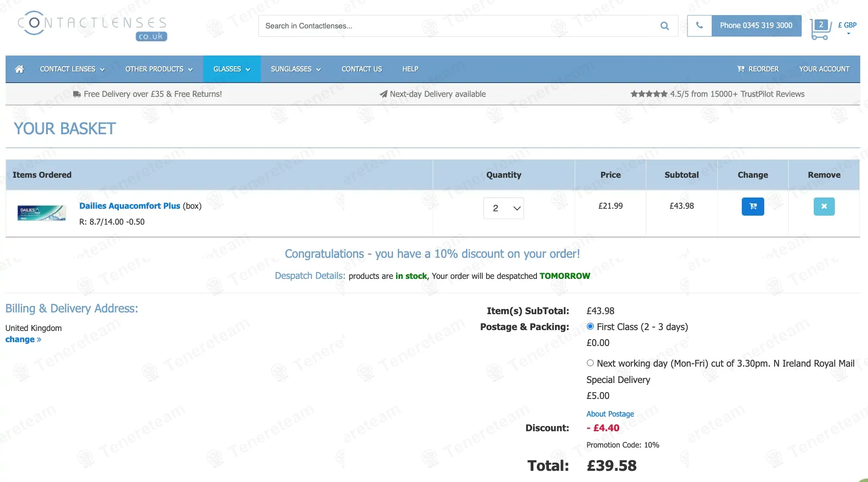Click the TrustPilot star rating

[649, 94]
